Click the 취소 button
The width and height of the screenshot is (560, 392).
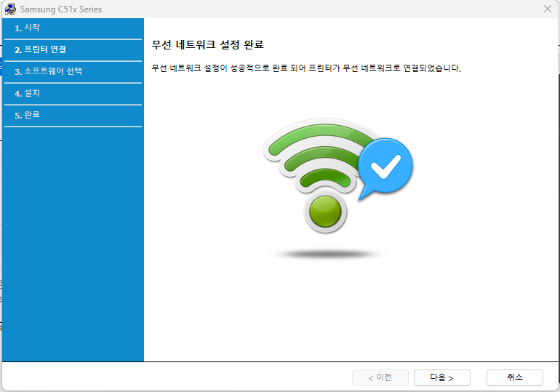(x=515, y=377)
